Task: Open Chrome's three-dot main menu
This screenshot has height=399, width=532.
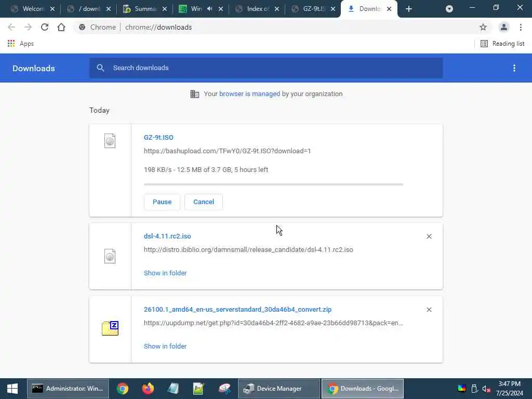Action: click(x=521, y=27)
